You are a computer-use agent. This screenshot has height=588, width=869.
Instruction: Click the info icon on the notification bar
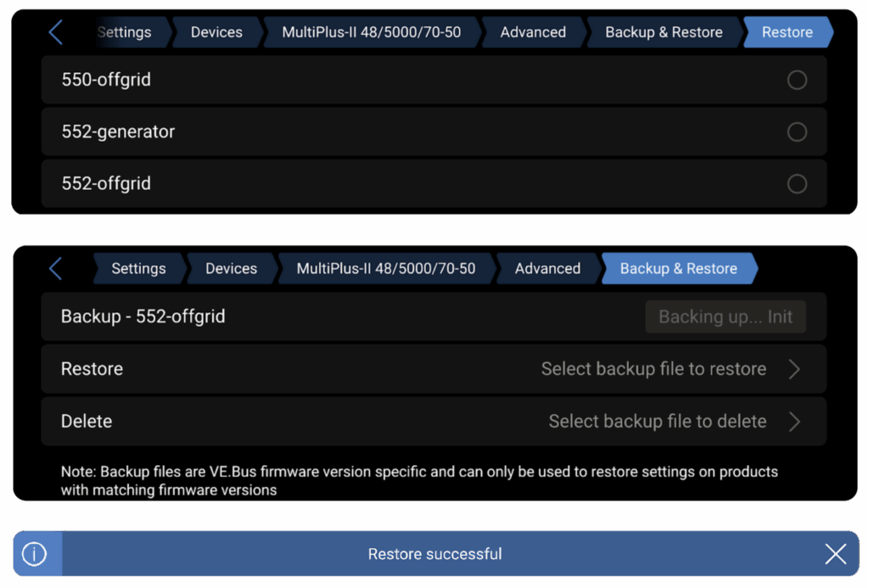click(34, 554)
